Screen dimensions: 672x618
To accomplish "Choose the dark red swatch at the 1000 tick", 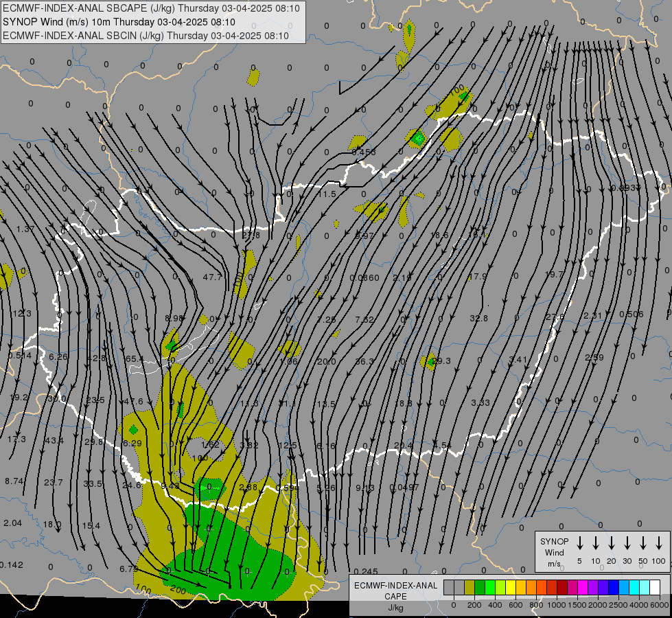I will (x=562, y=588).
